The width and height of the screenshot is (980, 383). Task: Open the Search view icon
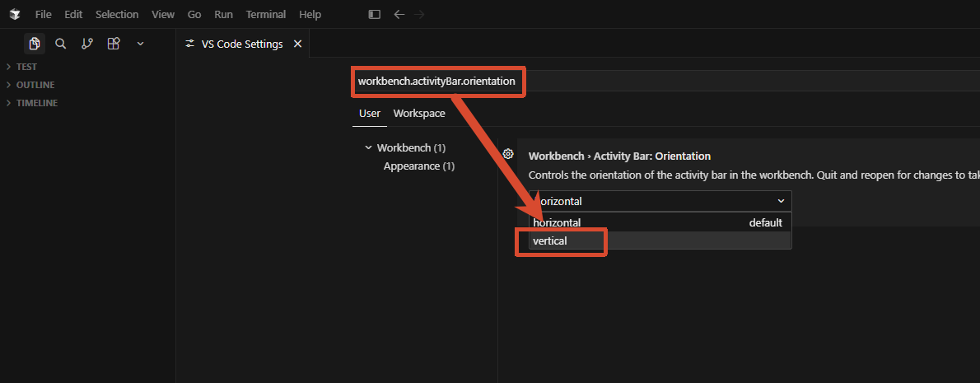[x=61, y=44]
